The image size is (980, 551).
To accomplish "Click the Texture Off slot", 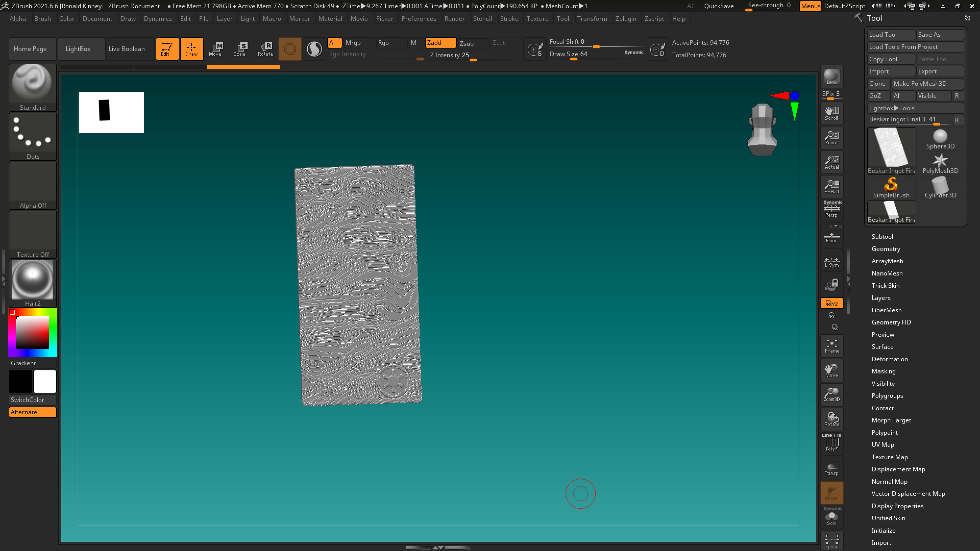I will tap(32, 235).
